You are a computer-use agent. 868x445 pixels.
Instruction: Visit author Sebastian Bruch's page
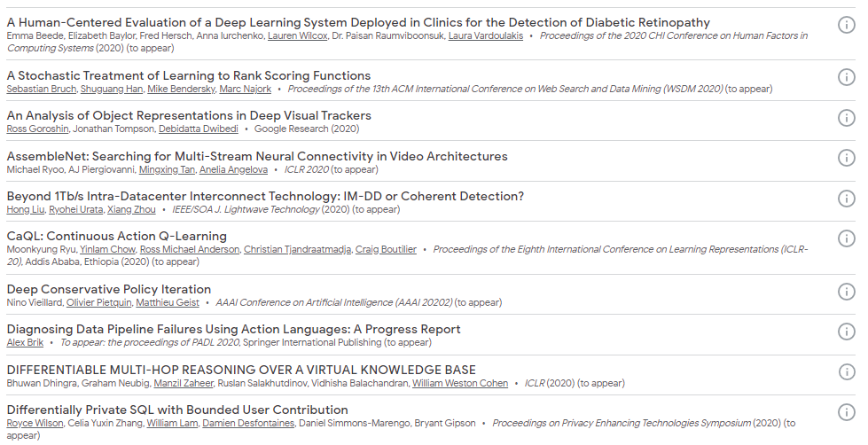tap(42, 89)
